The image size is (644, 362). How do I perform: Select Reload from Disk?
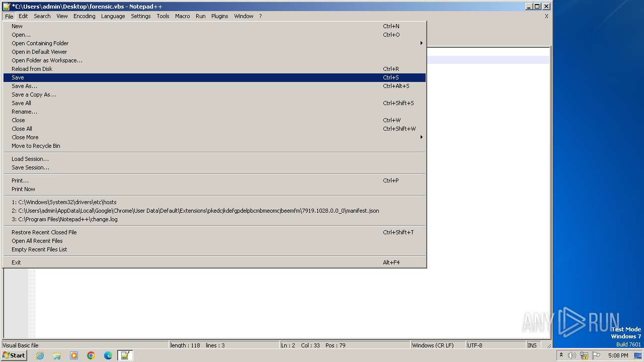tap(214, 69)
